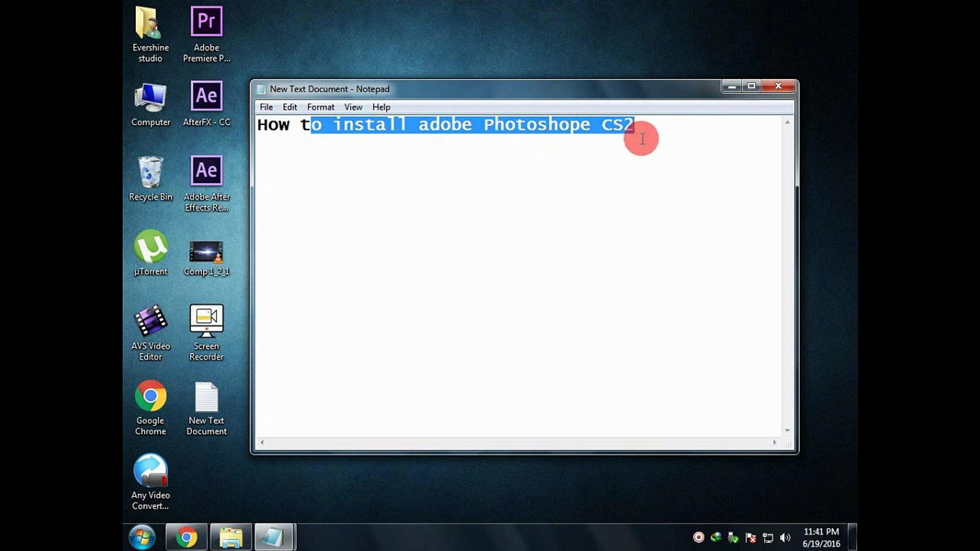Launch the AfterFX - CC shortcut
Viewport: 980px width, 551px height.
tap(207, 97)
